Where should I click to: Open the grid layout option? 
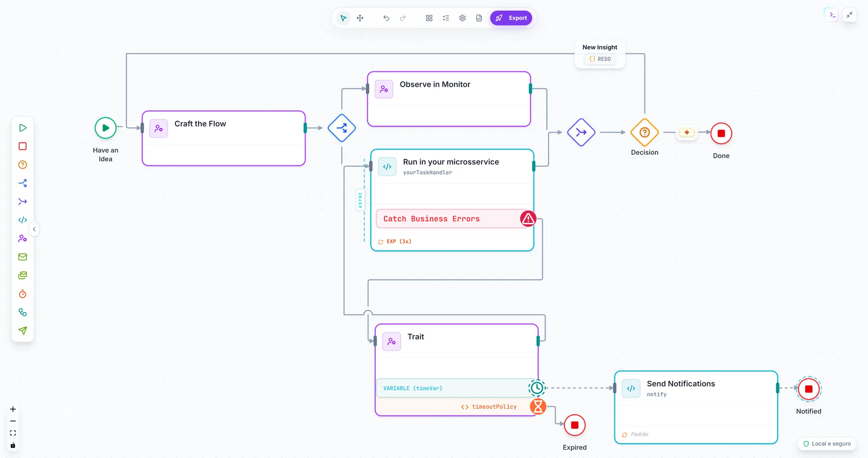point(429,18)
